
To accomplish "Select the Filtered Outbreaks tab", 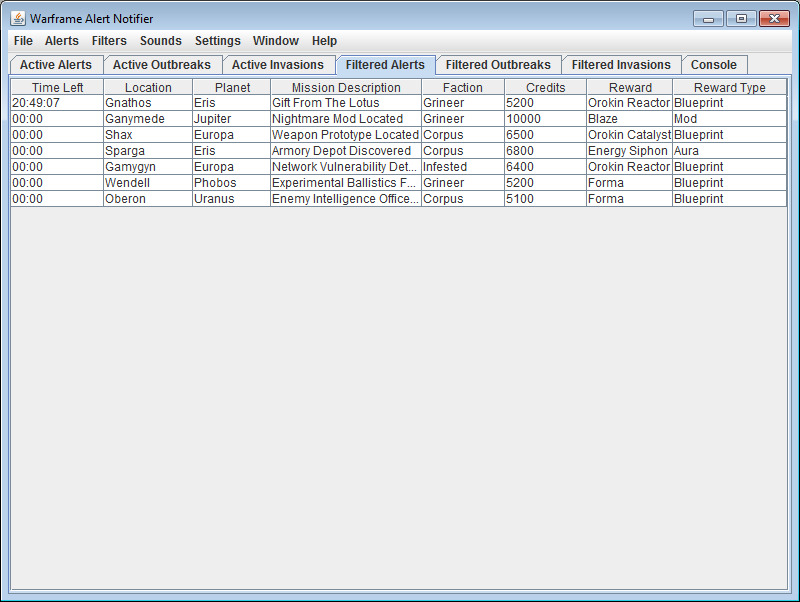I will click(x=498, y=65).
